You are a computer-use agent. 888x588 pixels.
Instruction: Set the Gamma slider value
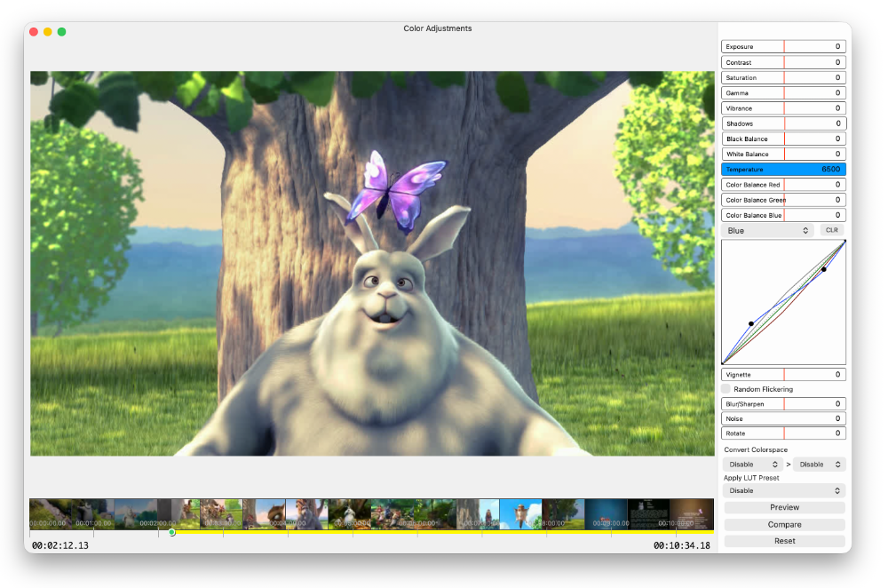coord(783,93)
